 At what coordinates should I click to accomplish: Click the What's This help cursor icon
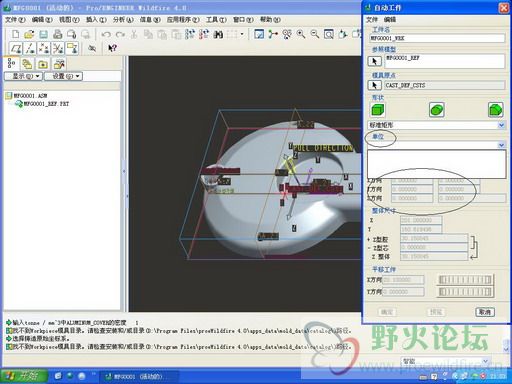click(112, 48)
